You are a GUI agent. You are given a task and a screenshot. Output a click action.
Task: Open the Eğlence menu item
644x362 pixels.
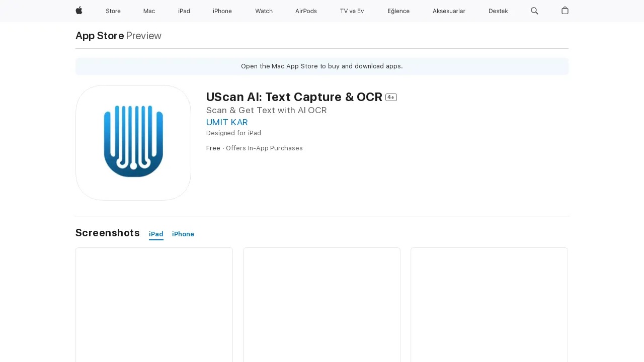tap(398, 11)
